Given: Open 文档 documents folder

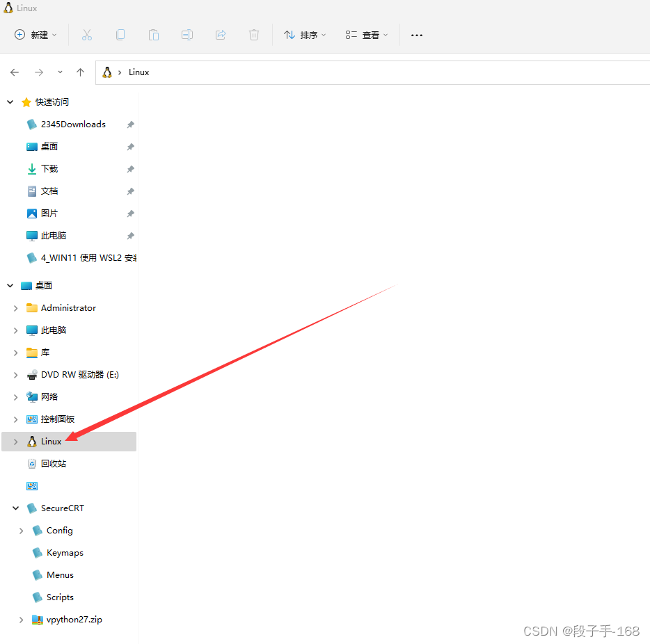Looking at the screenshot, I should coord(49,191).
